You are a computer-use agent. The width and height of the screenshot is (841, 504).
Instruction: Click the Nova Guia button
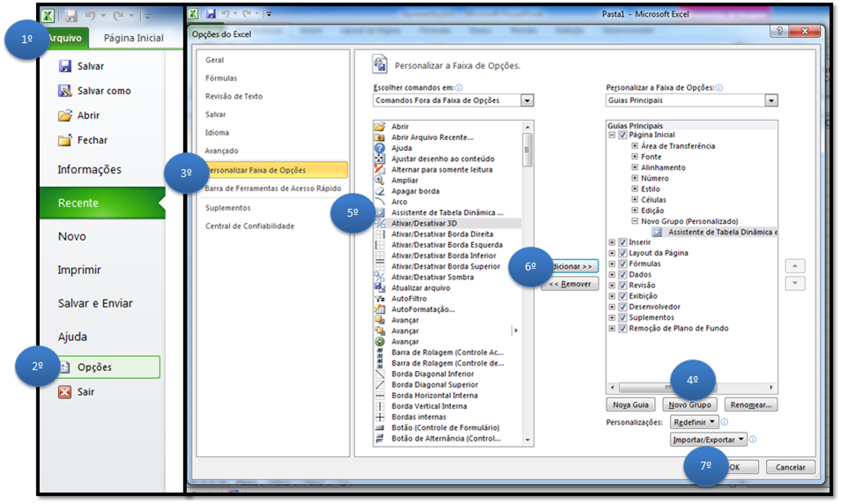click(631, 404)
